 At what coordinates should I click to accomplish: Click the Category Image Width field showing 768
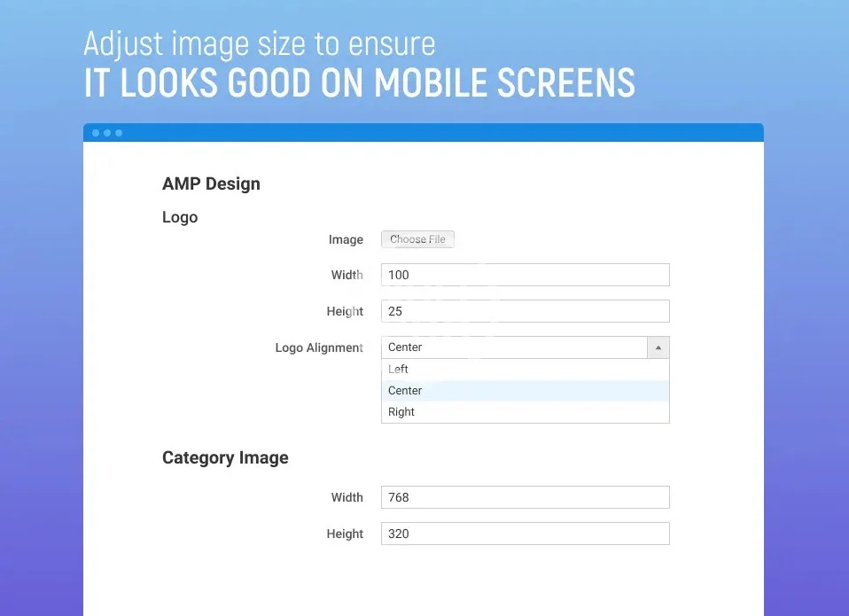coord(525,497)
